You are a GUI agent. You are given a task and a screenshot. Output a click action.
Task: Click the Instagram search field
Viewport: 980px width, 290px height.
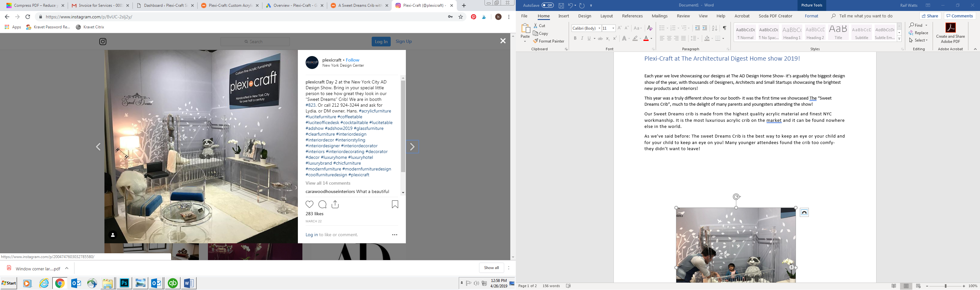[x=255, y=42]
